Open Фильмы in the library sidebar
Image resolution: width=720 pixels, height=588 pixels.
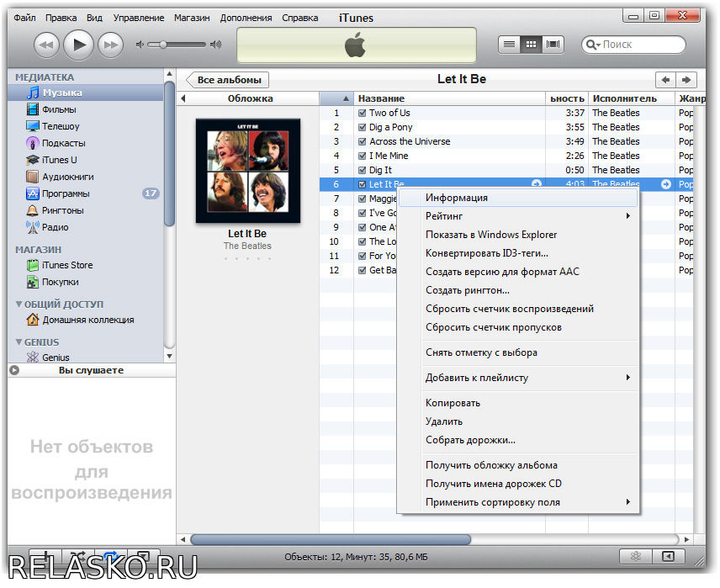[x=59, y=109]
